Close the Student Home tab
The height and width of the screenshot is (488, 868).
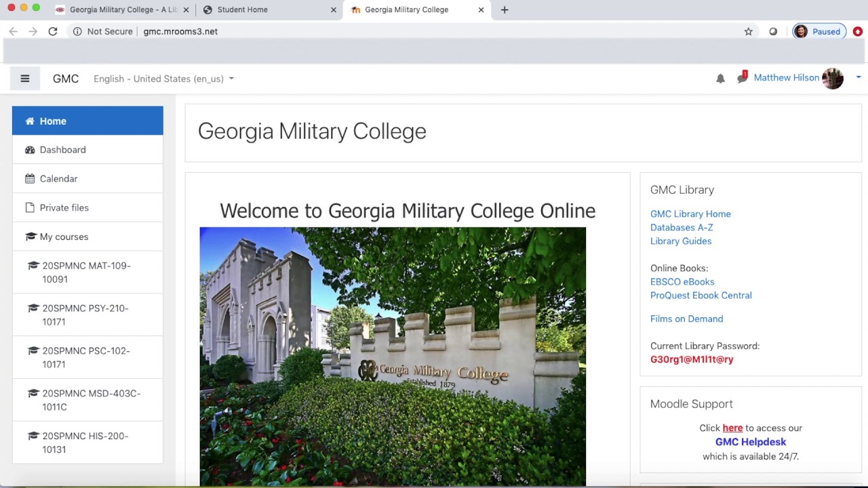pos(333,9)
